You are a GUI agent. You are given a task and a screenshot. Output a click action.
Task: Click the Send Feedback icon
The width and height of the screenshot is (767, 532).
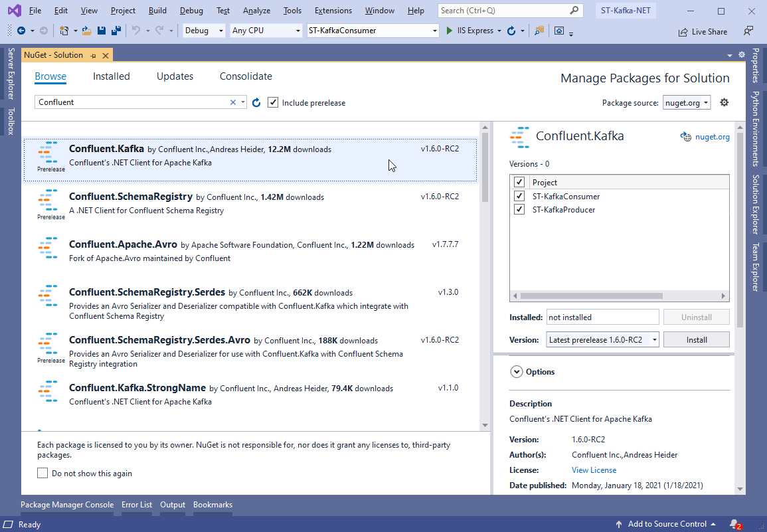(748, 31)
